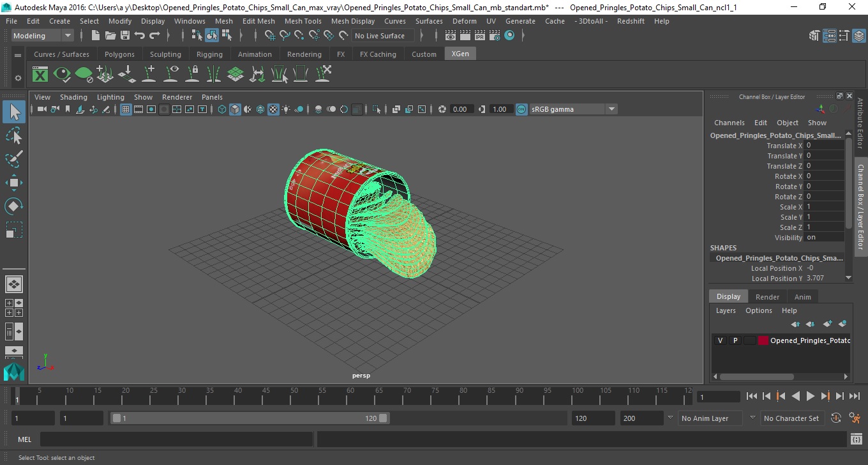Open layer editor Options menu
This screenshot has height=465, width=868.
758,310
